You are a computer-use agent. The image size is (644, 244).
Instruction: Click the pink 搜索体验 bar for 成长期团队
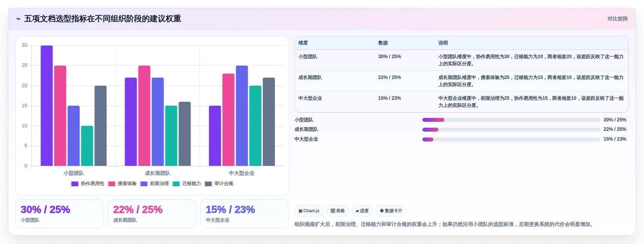click(x=144, y=116)
